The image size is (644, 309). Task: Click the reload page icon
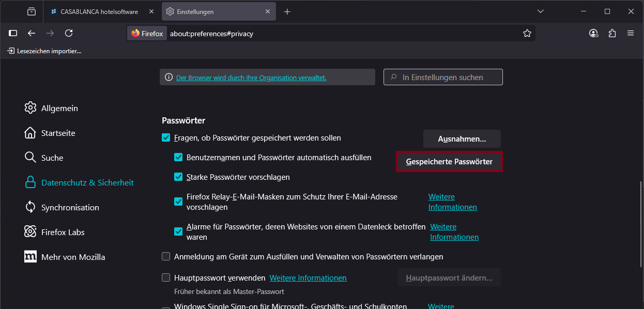pyautogui.click(x=69, y=33)
